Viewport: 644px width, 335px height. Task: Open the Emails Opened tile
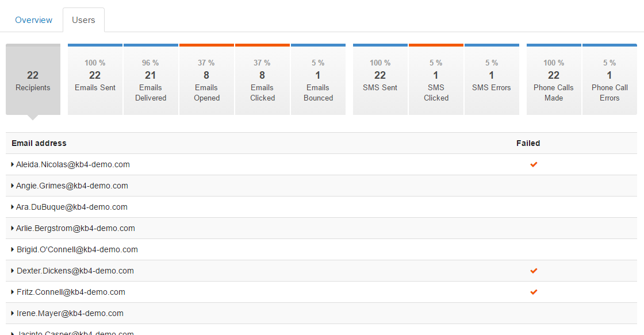206,80
